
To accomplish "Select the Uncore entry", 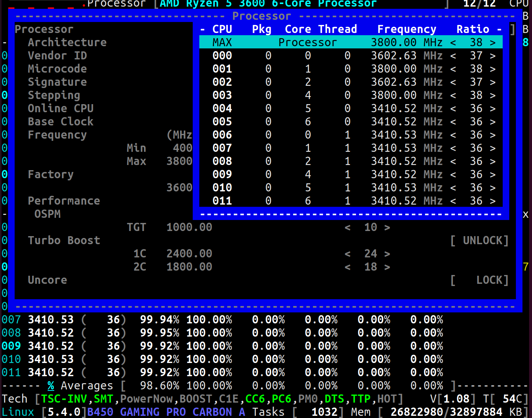I will click(x=47, y=280).
